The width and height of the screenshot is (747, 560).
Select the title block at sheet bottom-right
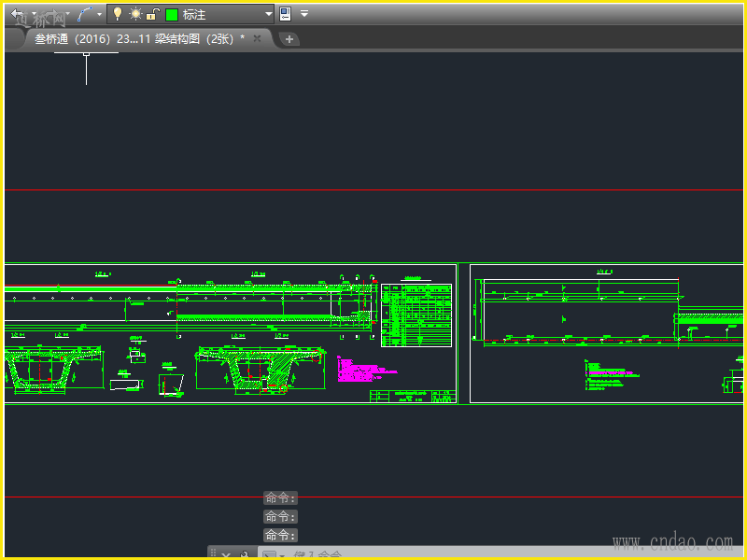point(413,396)
